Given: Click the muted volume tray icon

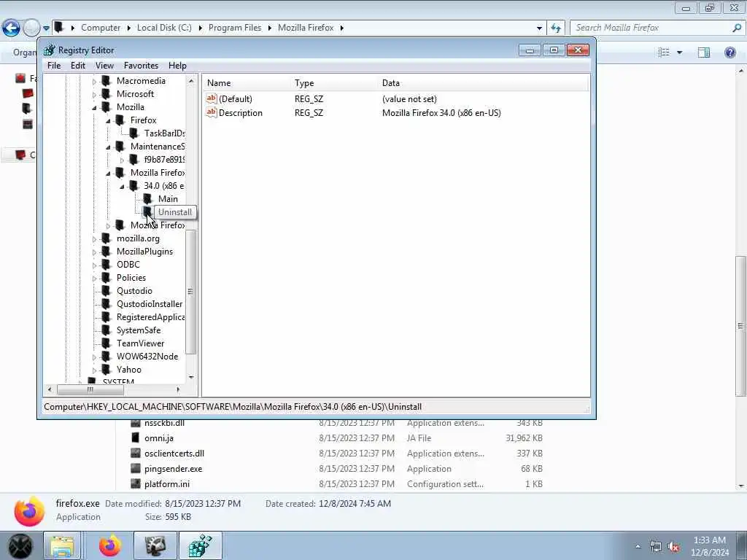Looking at the screenshot, I should [x=673, y=546].
